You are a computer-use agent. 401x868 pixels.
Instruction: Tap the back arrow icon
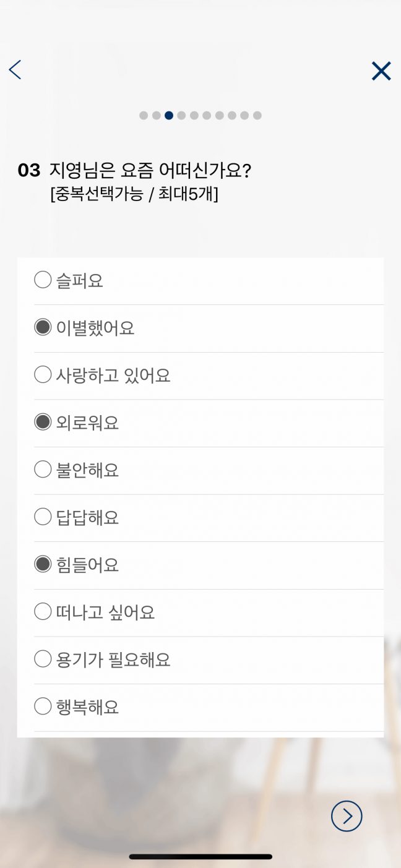15,70
